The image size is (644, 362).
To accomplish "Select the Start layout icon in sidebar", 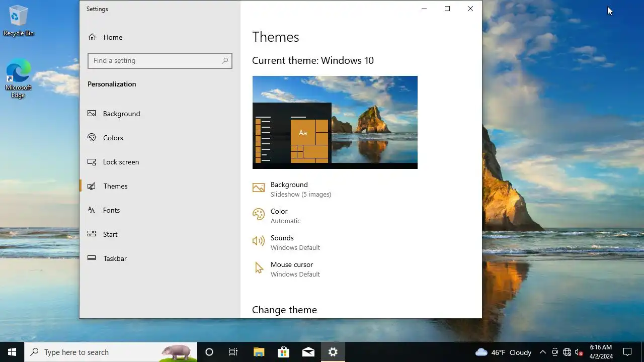I will (x=92, y=234).
